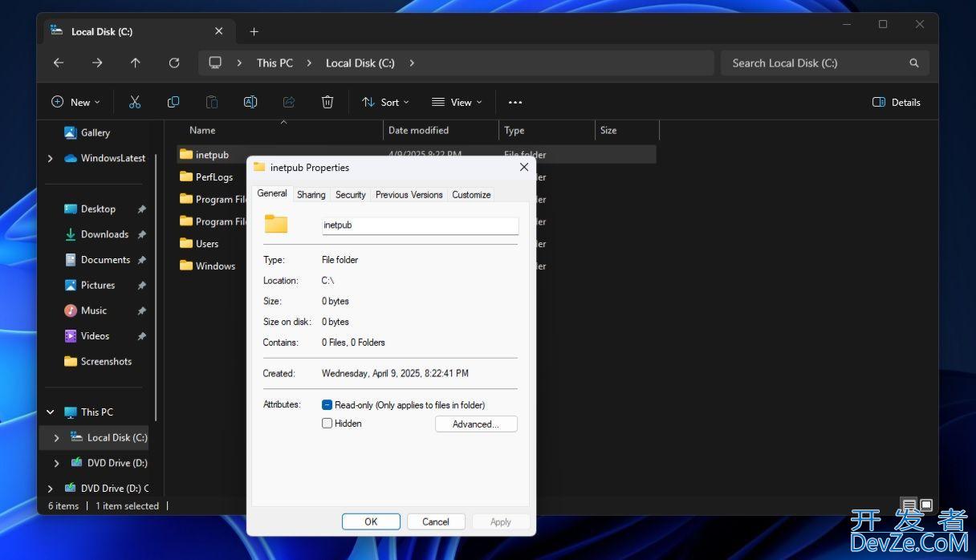Open the View dropdown menu
976x560 pixels.
(457, 102)
